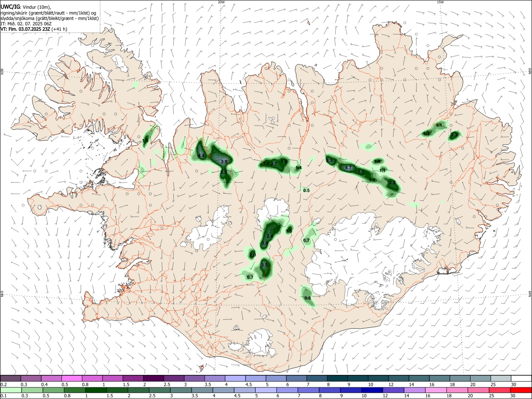Click the 20W longitude label
The height and width of the screenshot is (399, 532).
[x=221, y=2]
